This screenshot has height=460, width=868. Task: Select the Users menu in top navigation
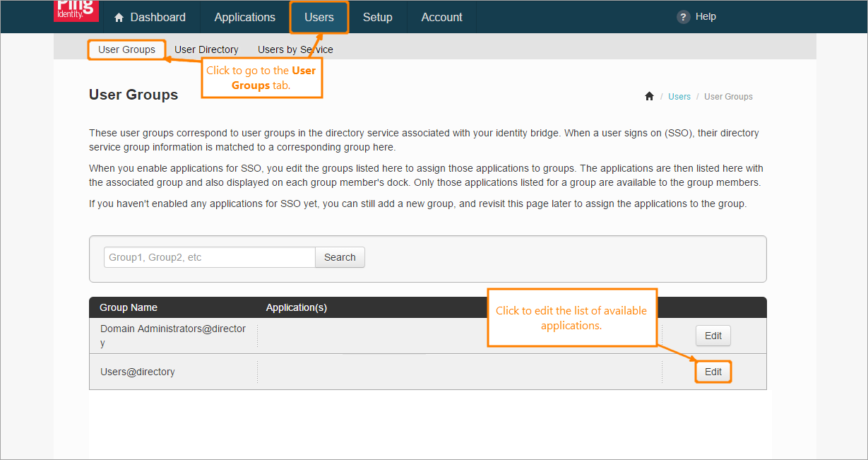point(319,18)
